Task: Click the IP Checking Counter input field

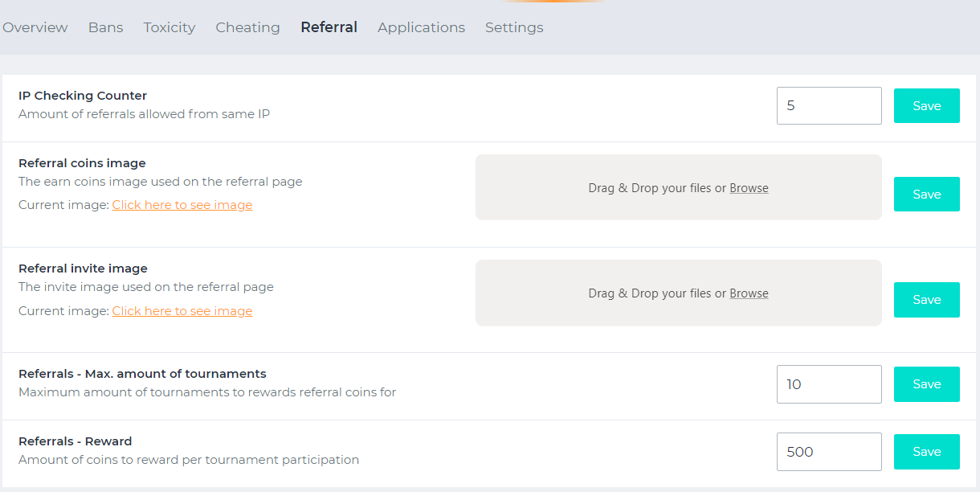Action: [828, 105]
